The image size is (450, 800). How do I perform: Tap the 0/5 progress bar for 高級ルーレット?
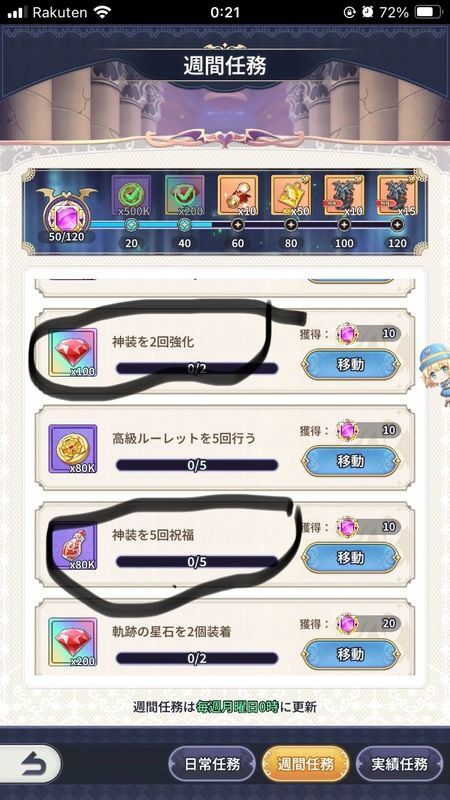197,465
